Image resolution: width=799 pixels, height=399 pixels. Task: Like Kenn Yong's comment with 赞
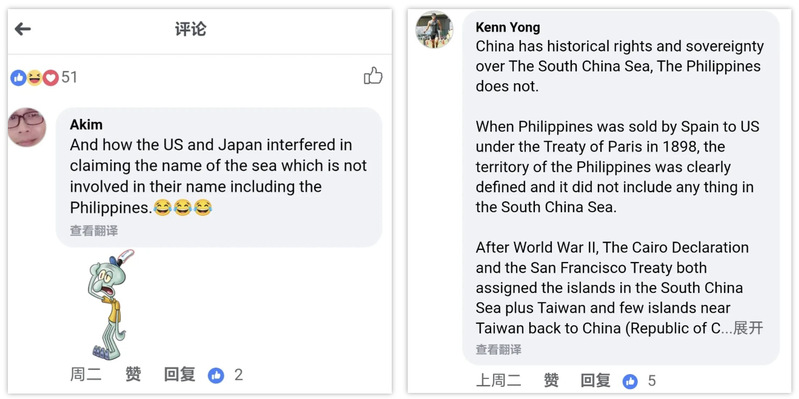[551, 380]
